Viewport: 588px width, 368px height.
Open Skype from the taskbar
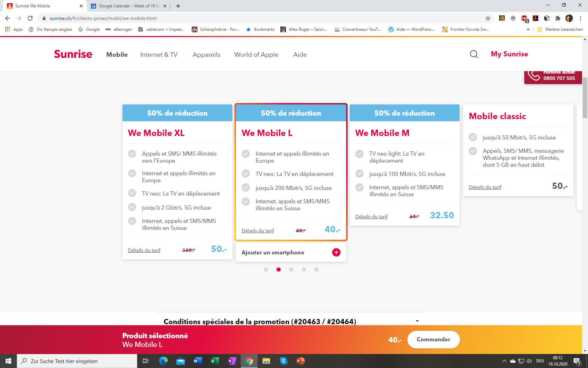283,361
